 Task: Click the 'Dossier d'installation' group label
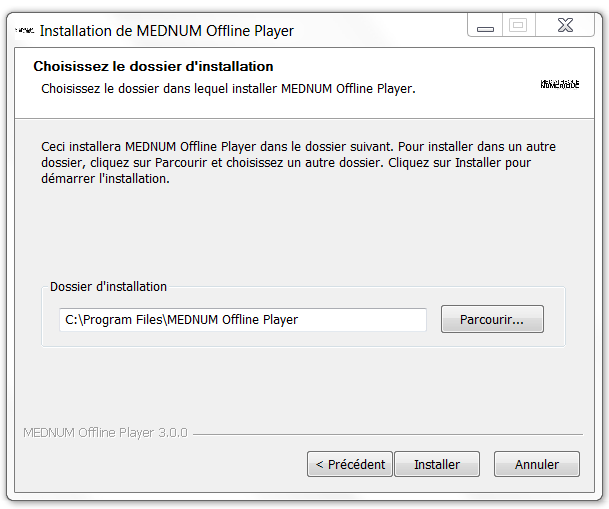[x=109, y=287]
